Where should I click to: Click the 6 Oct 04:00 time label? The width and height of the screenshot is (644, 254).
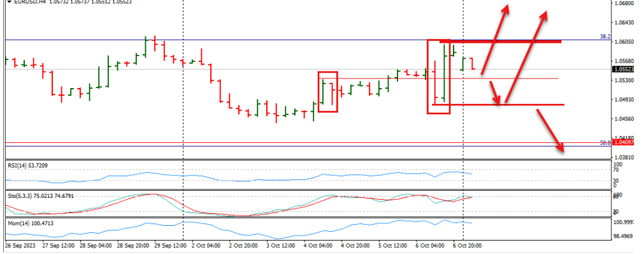click(430, 246)
